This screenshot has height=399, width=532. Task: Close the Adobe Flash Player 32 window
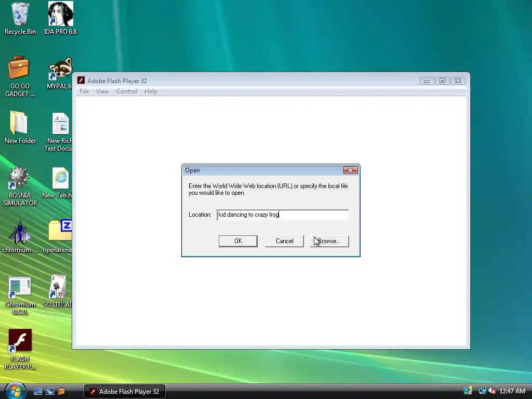coord(458,81)
